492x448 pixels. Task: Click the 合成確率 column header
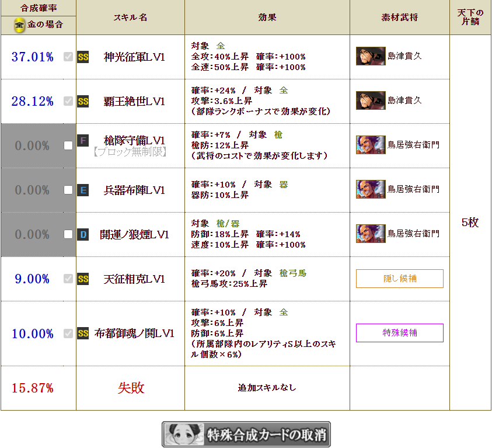[x=39, y=8]
